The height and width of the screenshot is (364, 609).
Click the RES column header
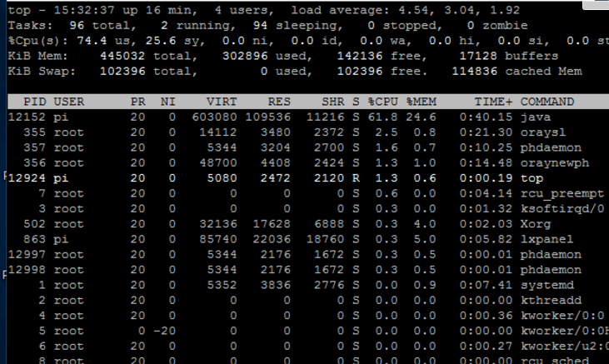coord(279,102)
